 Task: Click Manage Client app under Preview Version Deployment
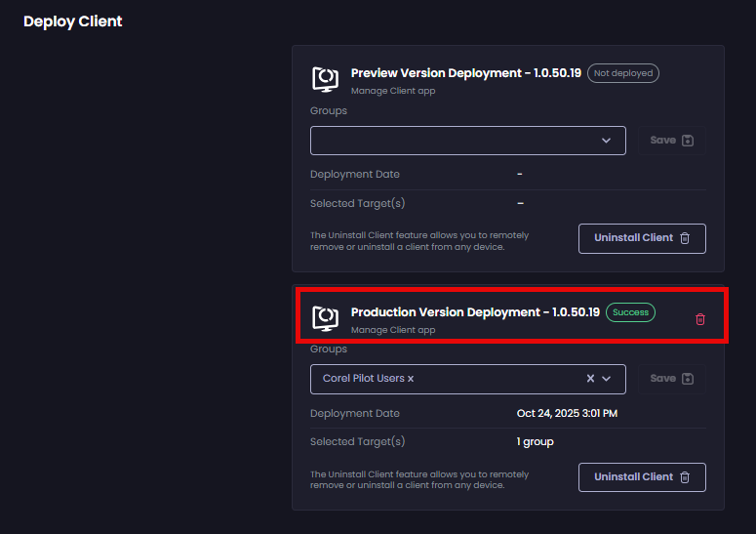tap(393, 91)
